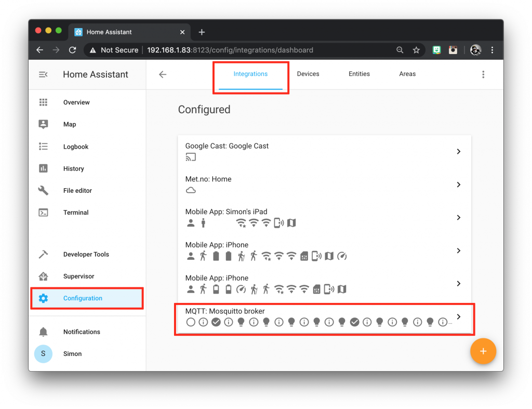Expand Met.no: Home integration chevron
Screen dimensions: 532x409
(458, 184)
